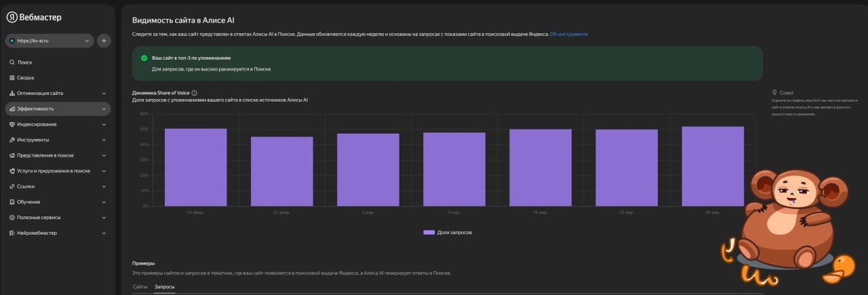This screenshot has height=295, width=868.
Task: Click the green checkmark status icon
Action: click(145, 56)
